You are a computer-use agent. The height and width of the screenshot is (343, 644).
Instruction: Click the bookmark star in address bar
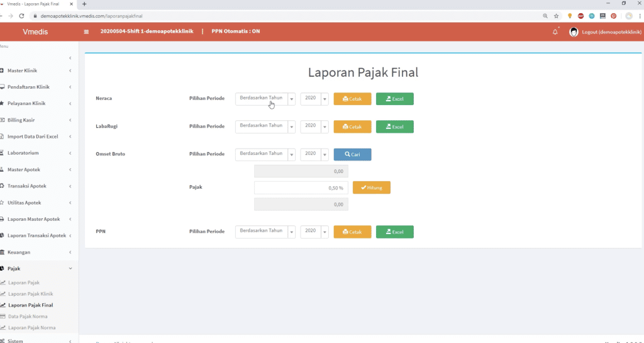pyautogui.click(x=556, y=16)
